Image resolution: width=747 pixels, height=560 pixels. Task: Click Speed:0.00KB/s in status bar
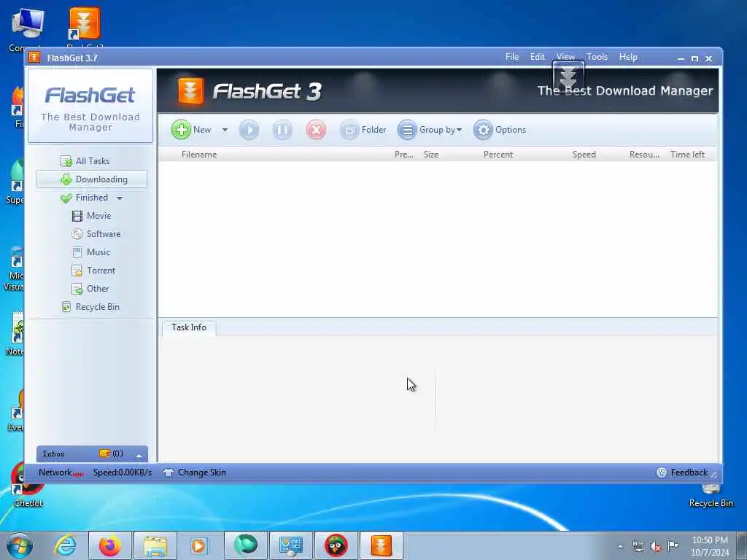pos(123,472)
